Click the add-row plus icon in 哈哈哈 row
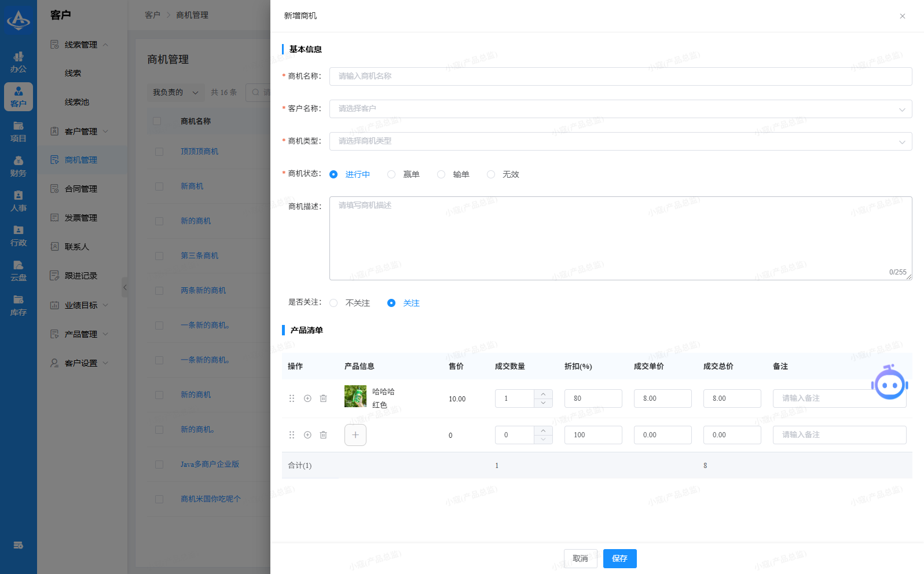This screenshot has height=574, width=924. pyautogui.click(x=307, y=398)
